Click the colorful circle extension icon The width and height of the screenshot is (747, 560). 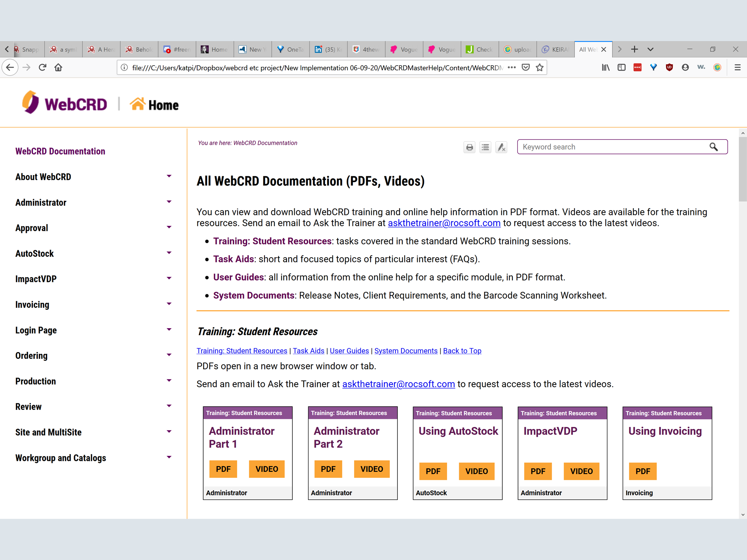717,68
